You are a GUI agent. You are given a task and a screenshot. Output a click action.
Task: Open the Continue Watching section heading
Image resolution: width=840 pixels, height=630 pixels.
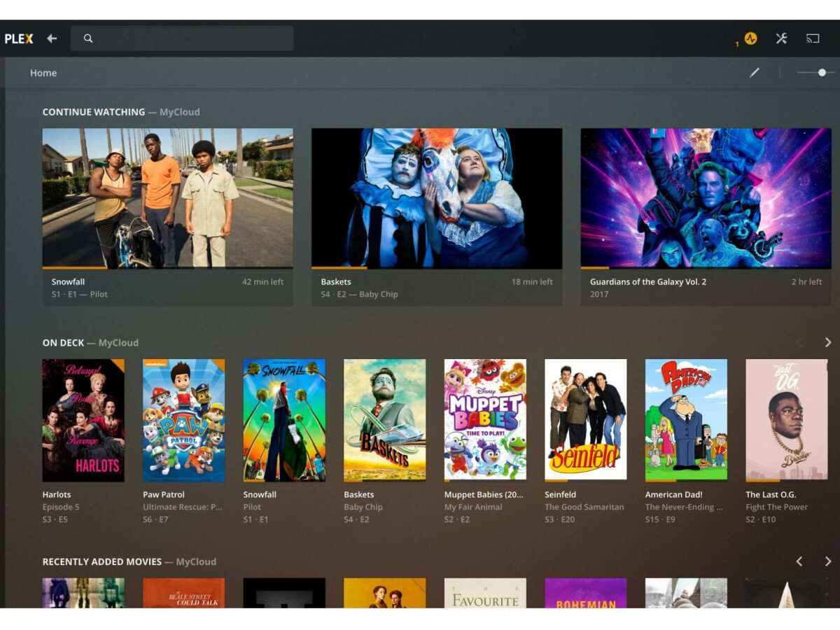93,112
